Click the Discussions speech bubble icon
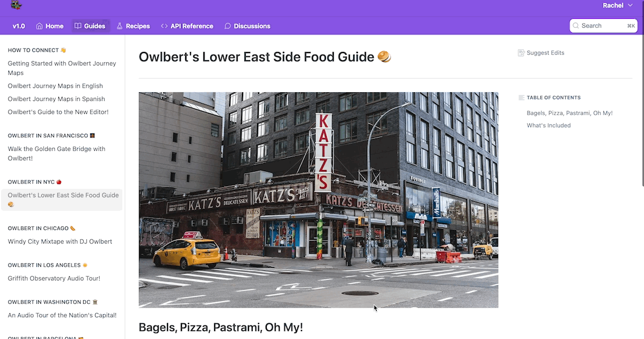 228,26
